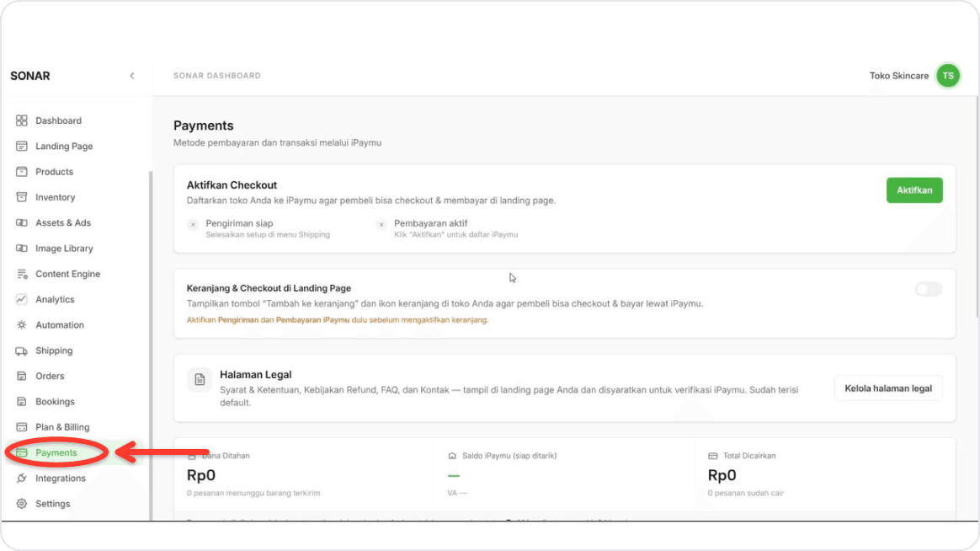Click the Settings cog icon
Image resolution: width=980 pixels, height=551 pixels.
coord(22,504)
